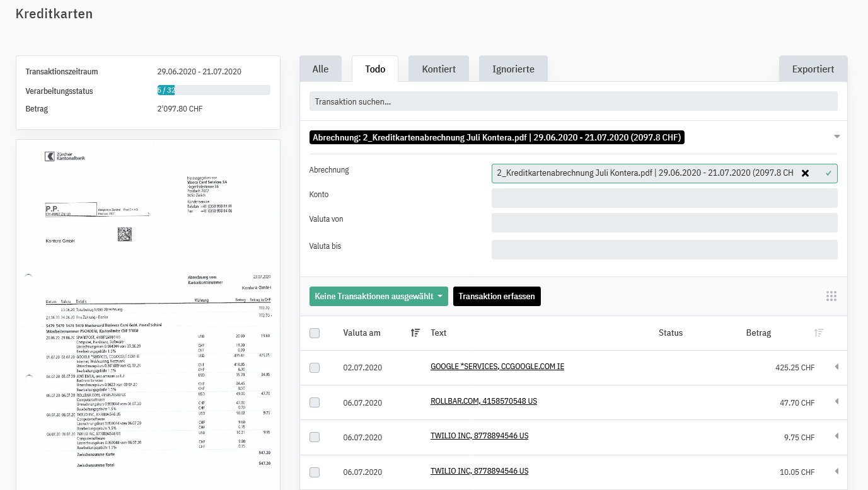Click the Valuta von field
The width and height of the screenshot is (868, 490).
click(x=664, y=222)
